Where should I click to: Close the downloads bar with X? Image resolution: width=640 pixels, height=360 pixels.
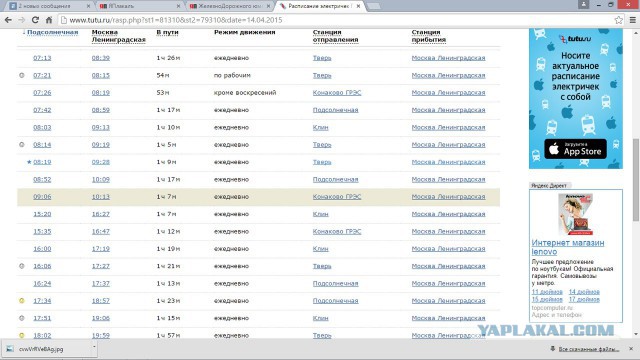point(631,349)
